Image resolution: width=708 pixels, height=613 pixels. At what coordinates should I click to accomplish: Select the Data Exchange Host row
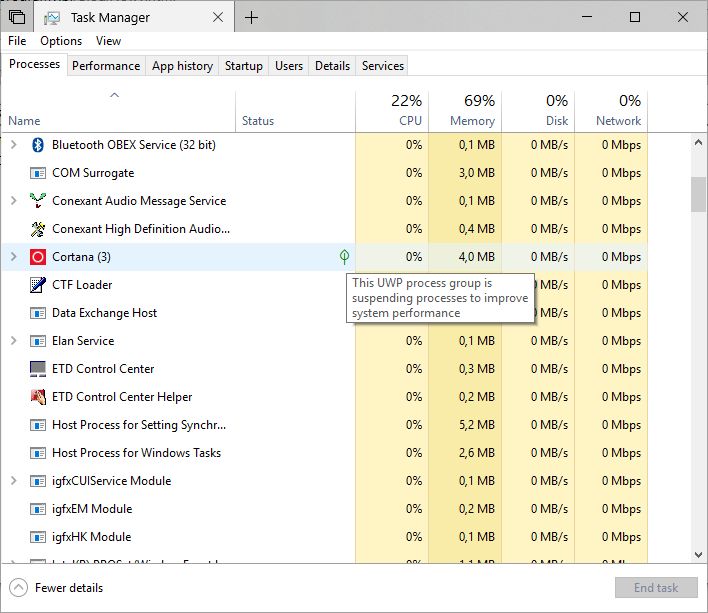pos(325,313)
